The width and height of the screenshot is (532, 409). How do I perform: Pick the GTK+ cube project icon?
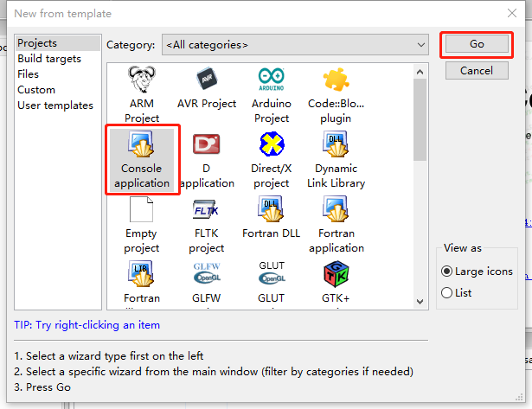click(x=336, y=274)
